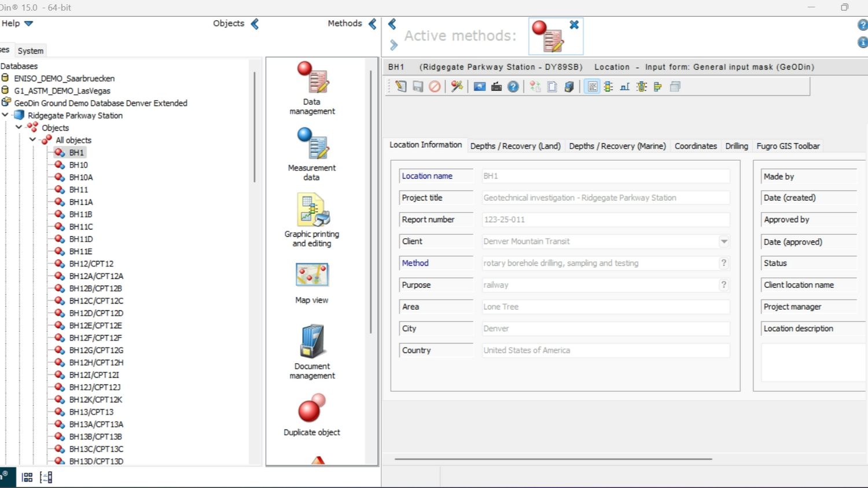Select BH11A in the object tree
Screen dimensions: 868x488
pos(80,202)
